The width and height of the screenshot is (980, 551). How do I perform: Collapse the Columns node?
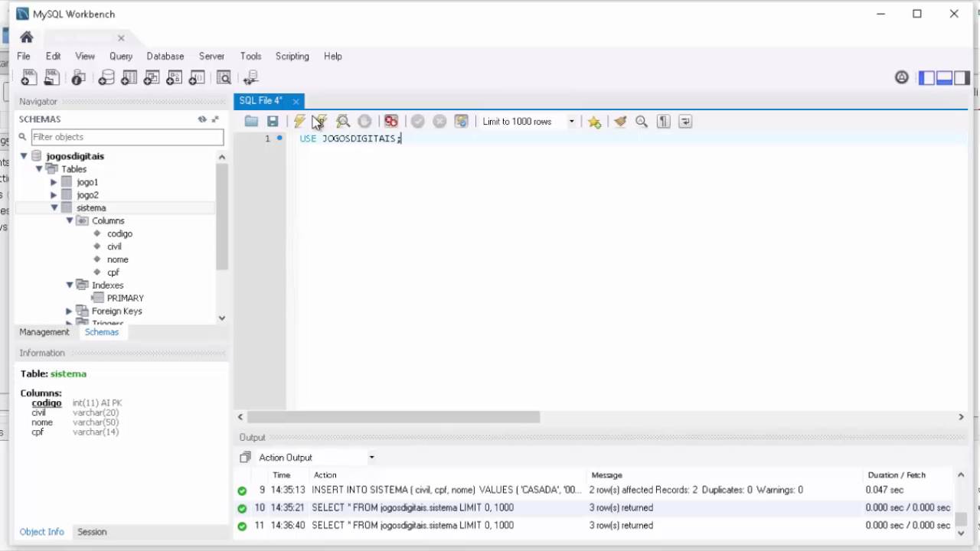point(70,220)
